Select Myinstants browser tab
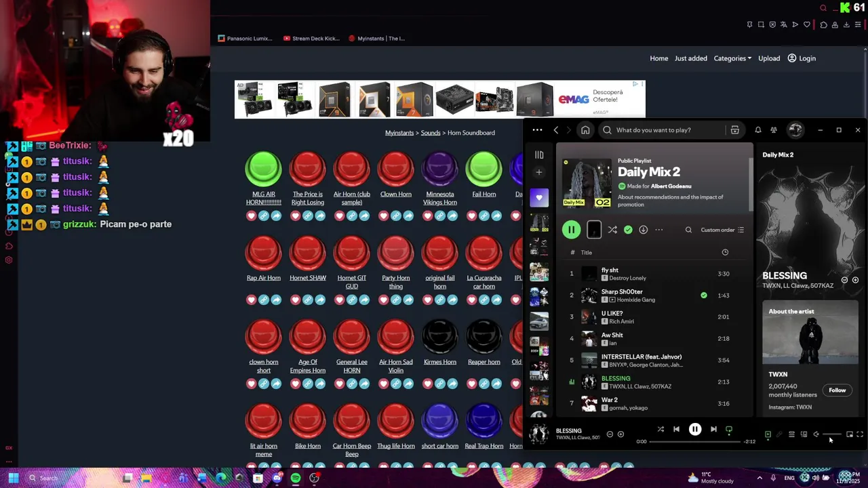Viewport: 868px width, 488px height. coord(377,39)
